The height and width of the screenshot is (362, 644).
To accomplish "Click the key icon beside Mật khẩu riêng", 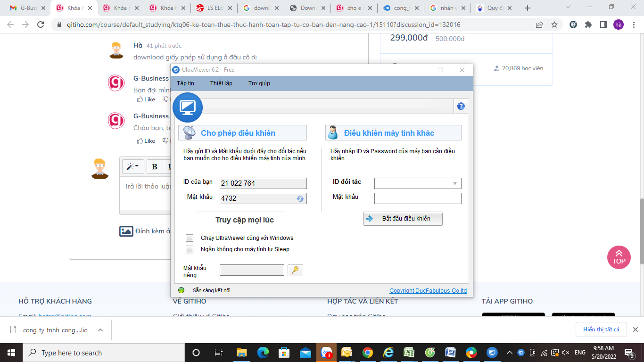I will tap(295, 270).
